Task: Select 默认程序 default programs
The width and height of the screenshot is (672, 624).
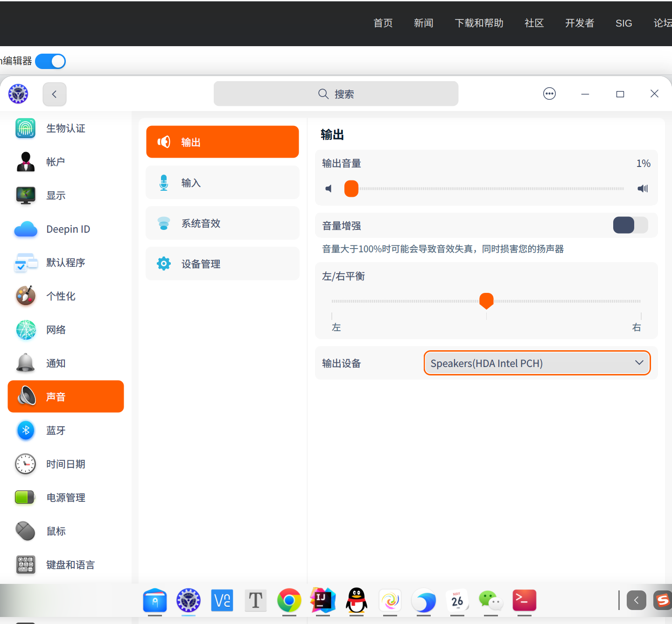Action: click(x=66, y=263)
